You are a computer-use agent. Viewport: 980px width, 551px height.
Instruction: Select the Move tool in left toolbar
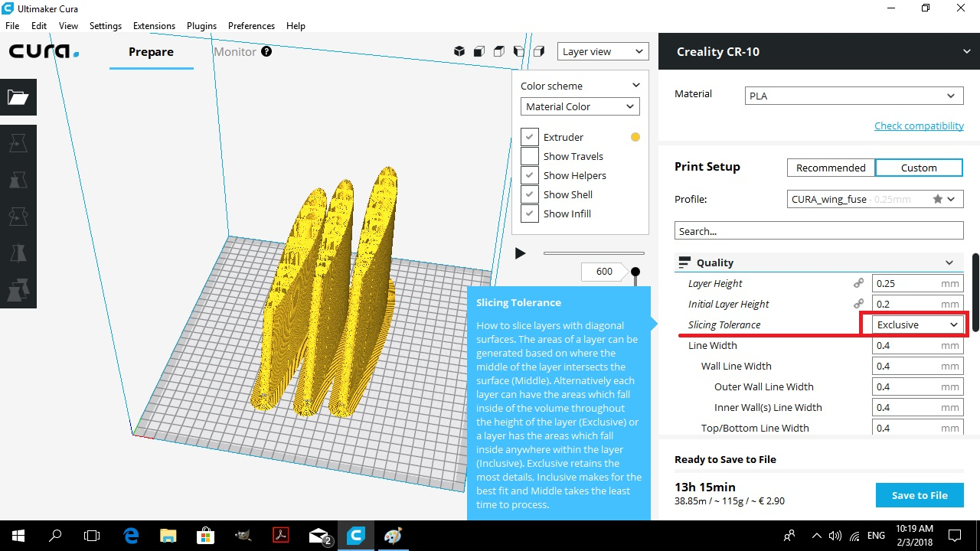click(18, 143)
